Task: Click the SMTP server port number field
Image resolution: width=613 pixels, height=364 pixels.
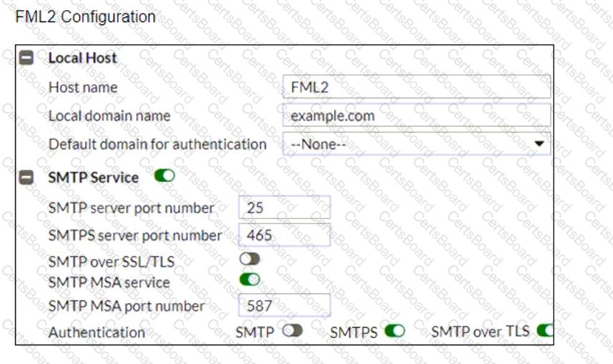Action: click(284, 208)
